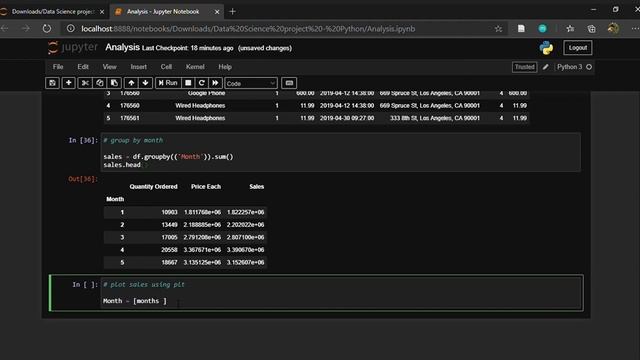This screenshot has height=360, width=640.
Task: Open the browser collections icon
Action: (x=591, y=29)
